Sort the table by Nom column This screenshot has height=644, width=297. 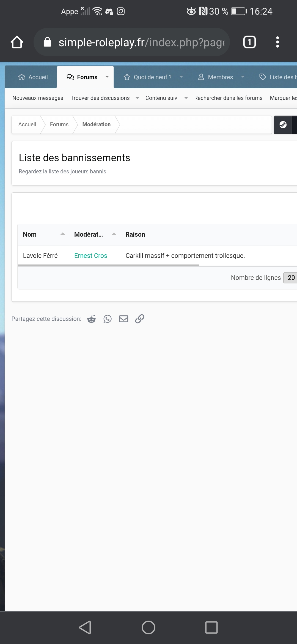click(x=30, y=234)
